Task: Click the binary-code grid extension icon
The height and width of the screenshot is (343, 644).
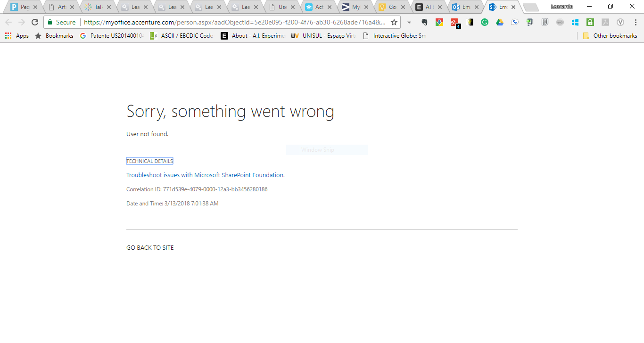Action: tap(545, 22)
